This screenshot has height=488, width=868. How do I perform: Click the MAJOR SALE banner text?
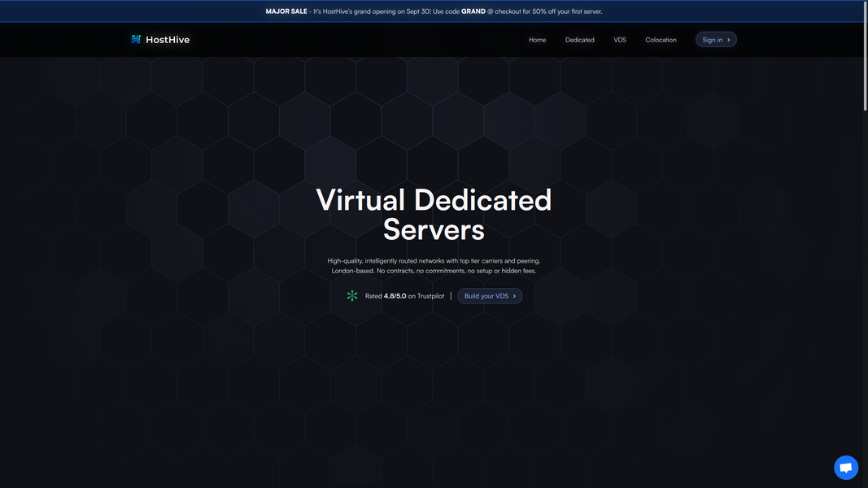click(x=286, y=11)
